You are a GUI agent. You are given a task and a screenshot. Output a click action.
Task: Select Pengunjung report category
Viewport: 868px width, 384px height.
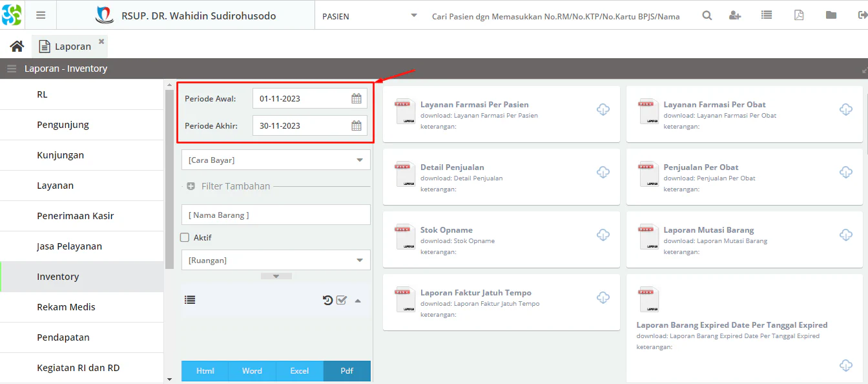pos(81,125)
